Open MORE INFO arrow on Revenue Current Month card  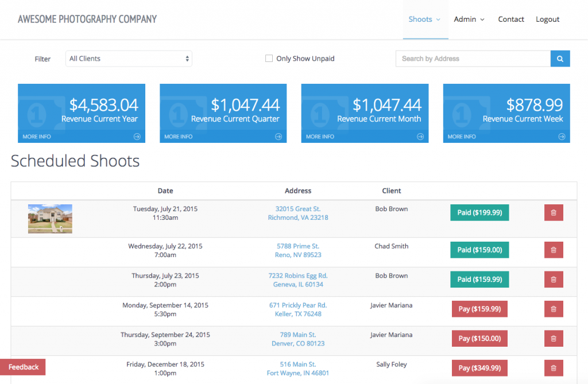[420, 137]
